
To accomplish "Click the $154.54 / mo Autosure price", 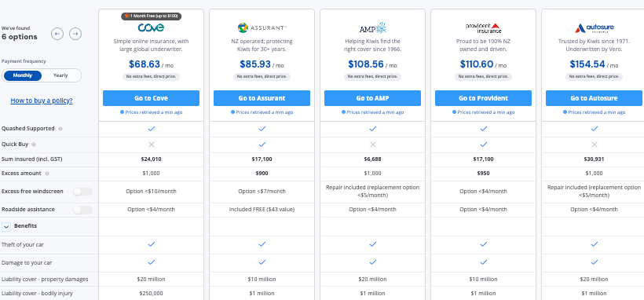I will point(594,64).
